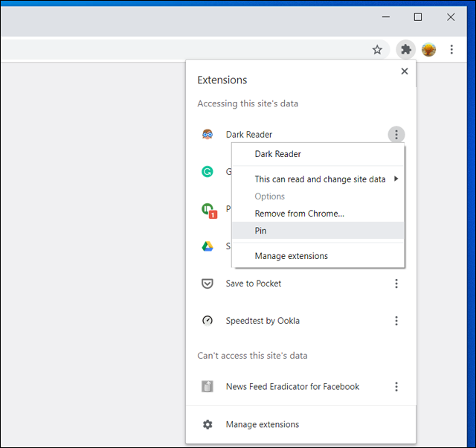476x448 pixels.
Task: Open Chrome's three-dot main menu
Action: pos(451,49)
